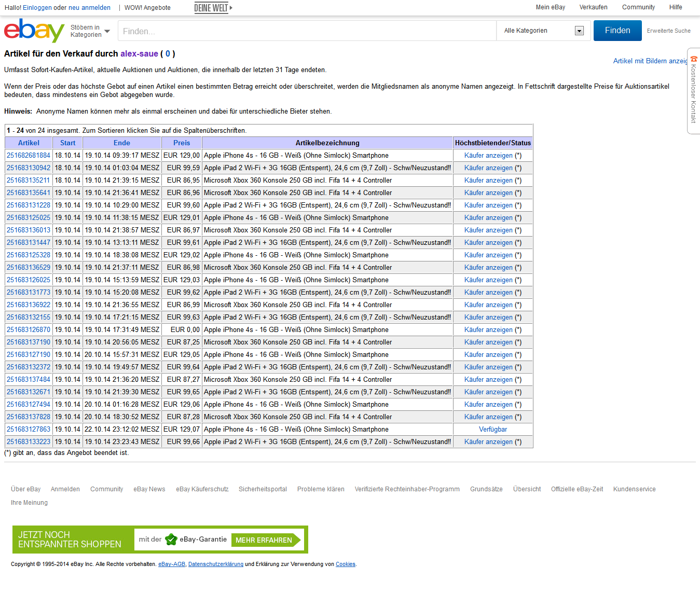Open eBay Käuferschutz footer link
Viewport: 700px width, 594px height.
(x=202, y=489)
